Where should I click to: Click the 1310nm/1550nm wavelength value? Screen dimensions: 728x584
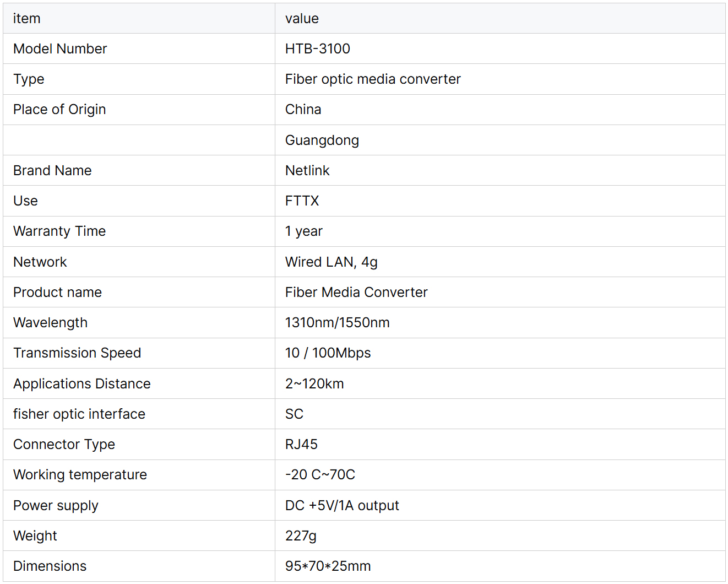pos(337,323)
